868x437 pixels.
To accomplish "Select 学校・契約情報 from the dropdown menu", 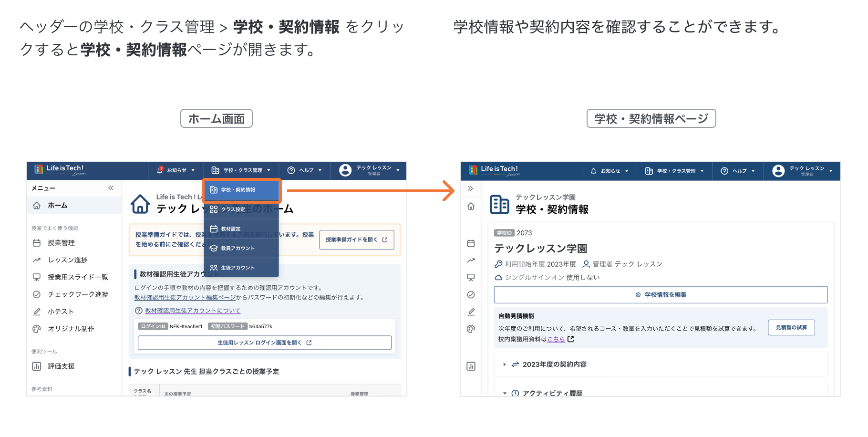I will pos(242,190).
